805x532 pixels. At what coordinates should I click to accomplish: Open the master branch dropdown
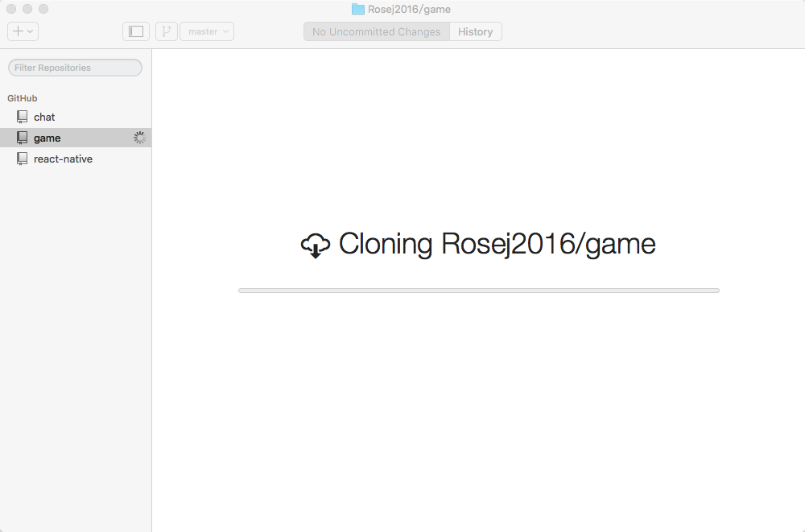coord(206,31)
